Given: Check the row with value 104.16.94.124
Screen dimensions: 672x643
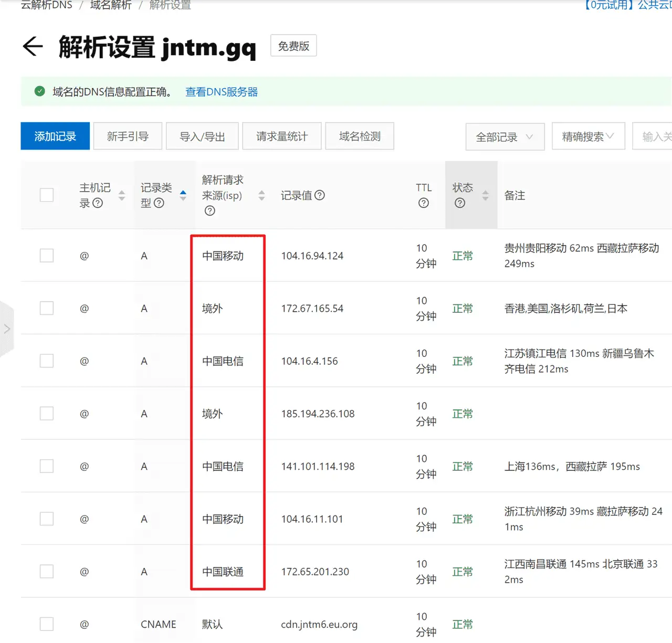Looking at the screenshot, I should click(47, 256).
